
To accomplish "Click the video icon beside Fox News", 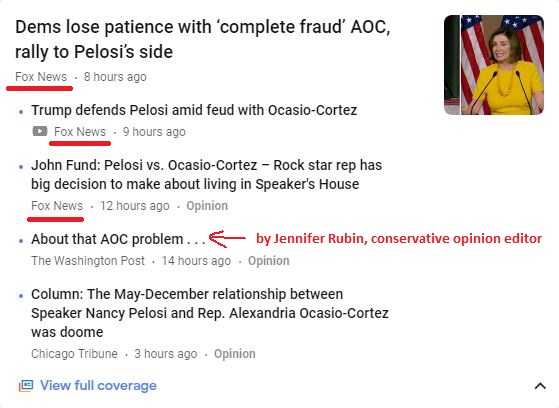I will tap(40, 131).
